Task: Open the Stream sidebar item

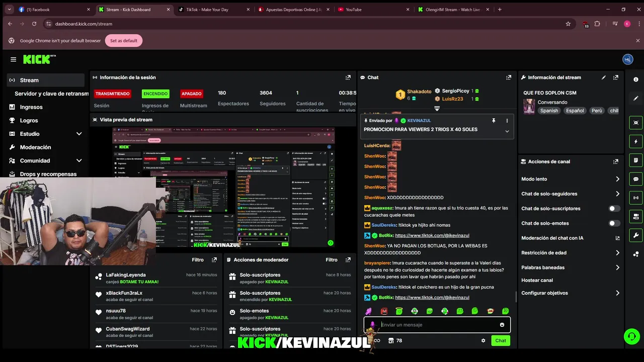Action: [45, 80]
